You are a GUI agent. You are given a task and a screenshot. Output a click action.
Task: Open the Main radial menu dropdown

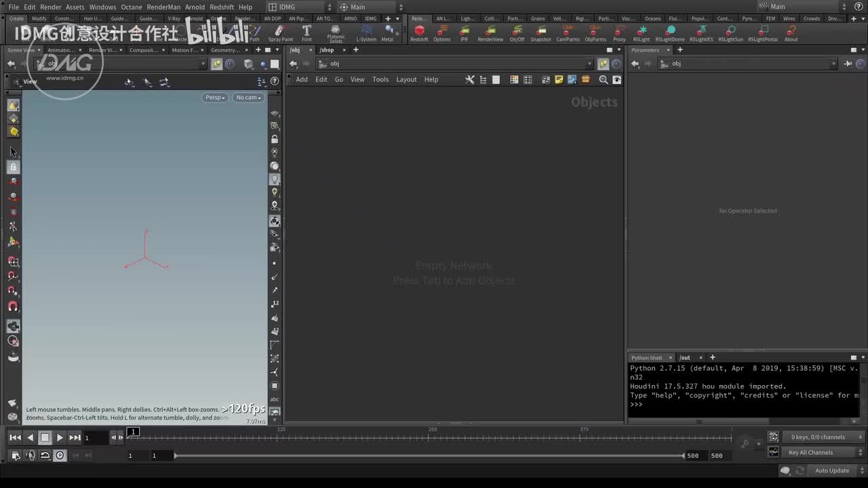(x=372, y=7)
